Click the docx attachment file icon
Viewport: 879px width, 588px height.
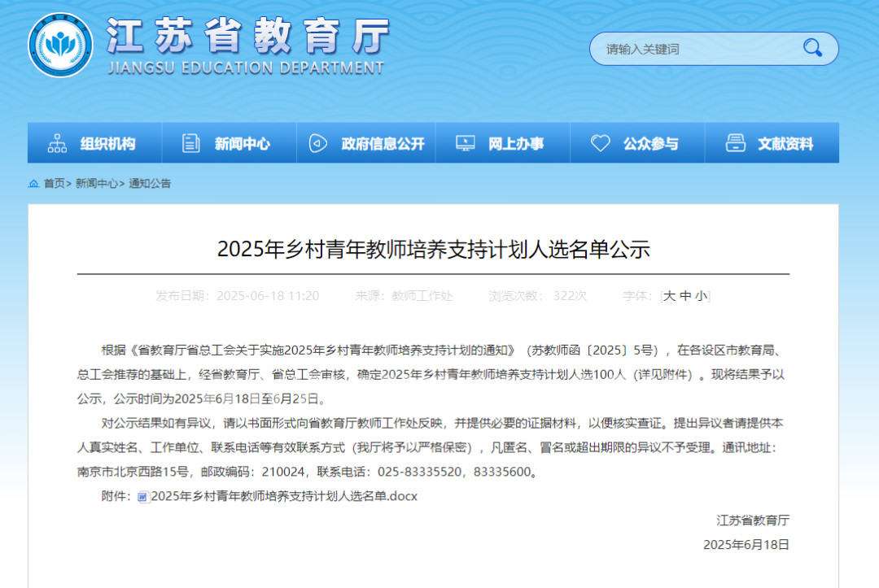[143, 497]
